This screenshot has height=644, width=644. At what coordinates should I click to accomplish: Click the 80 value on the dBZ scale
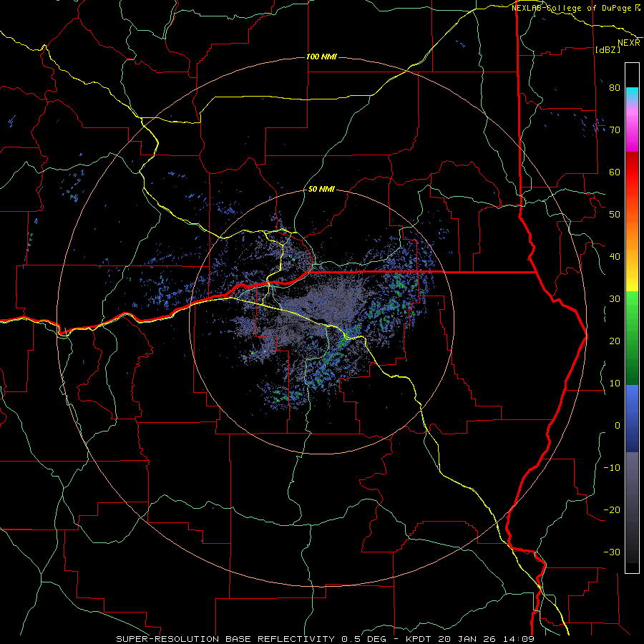[x=615, y=87]
